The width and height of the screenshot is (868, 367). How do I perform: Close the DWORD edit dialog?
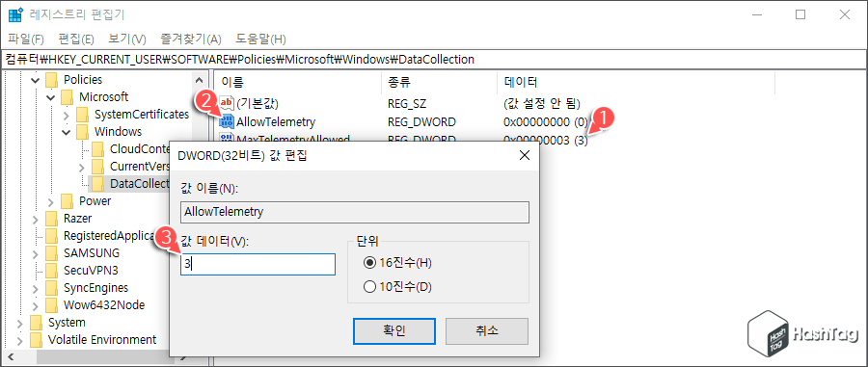[525, 155]
